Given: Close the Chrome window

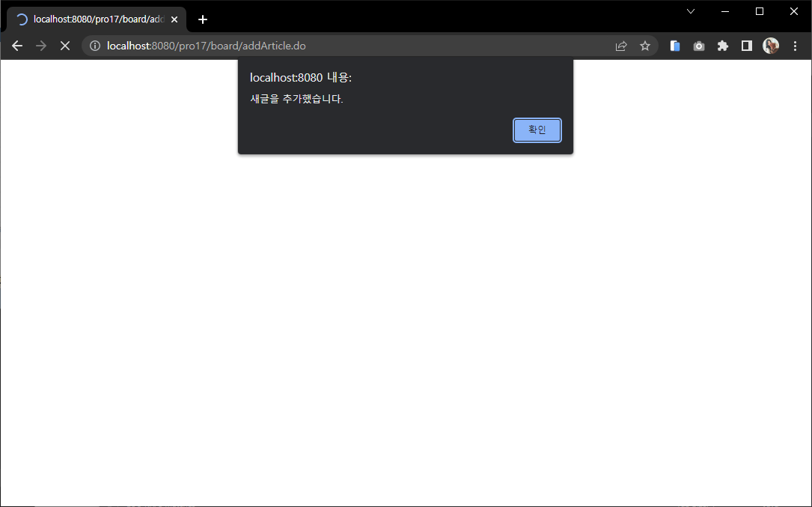Looking at the screenshot, I should pos(793,11).
